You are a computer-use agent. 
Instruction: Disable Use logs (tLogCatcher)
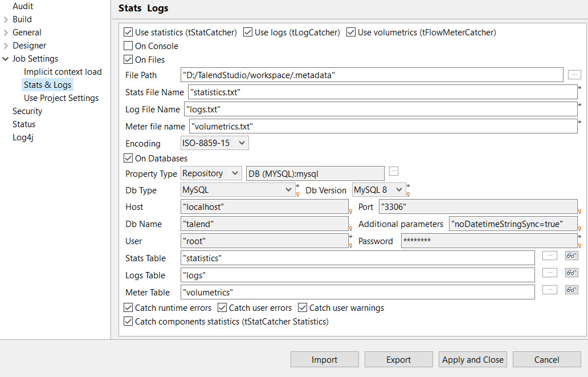pos(248,32)
